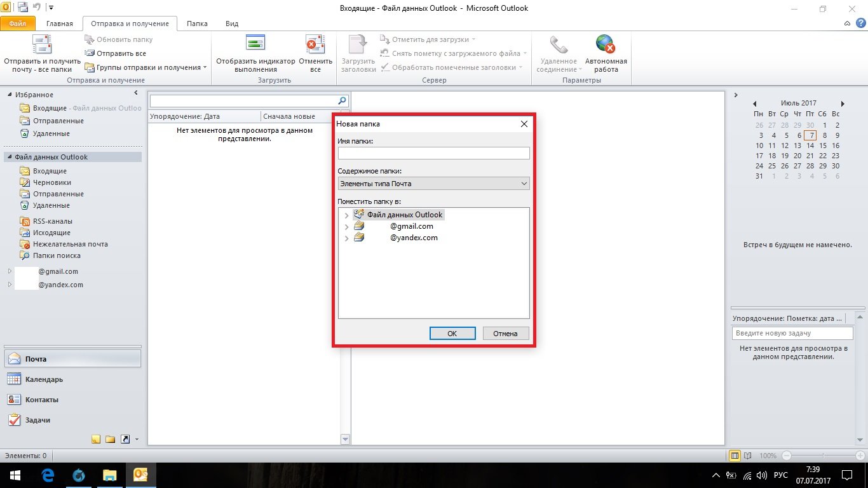Open the Folder List icon in navigation pane bottom
This screenshot has height=488, width=868.
(x=110, y=439)
